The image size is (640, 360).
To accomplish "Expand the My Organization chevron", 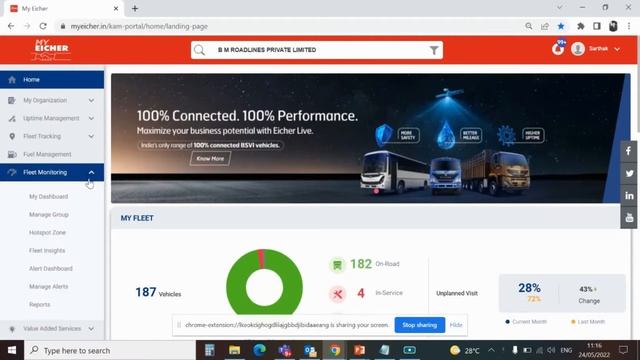I will tap(91, 100).
